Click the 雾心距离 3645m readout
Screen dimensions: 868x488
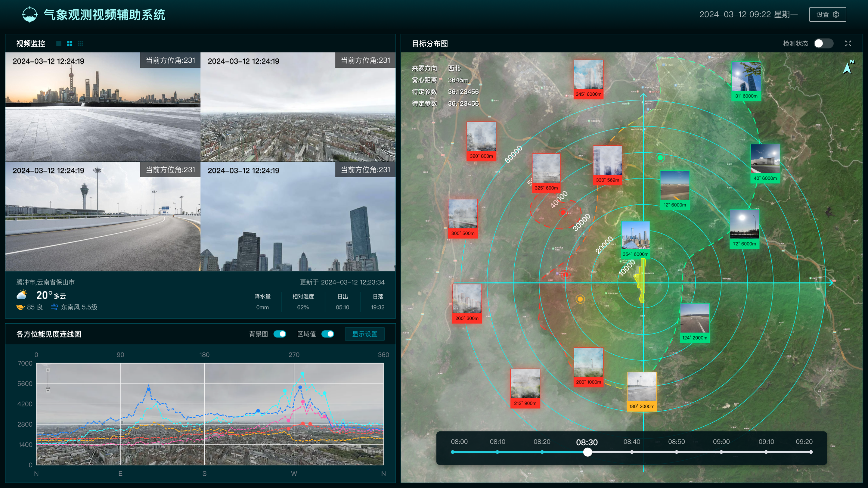pyautogui.click(x=440, y=80)
